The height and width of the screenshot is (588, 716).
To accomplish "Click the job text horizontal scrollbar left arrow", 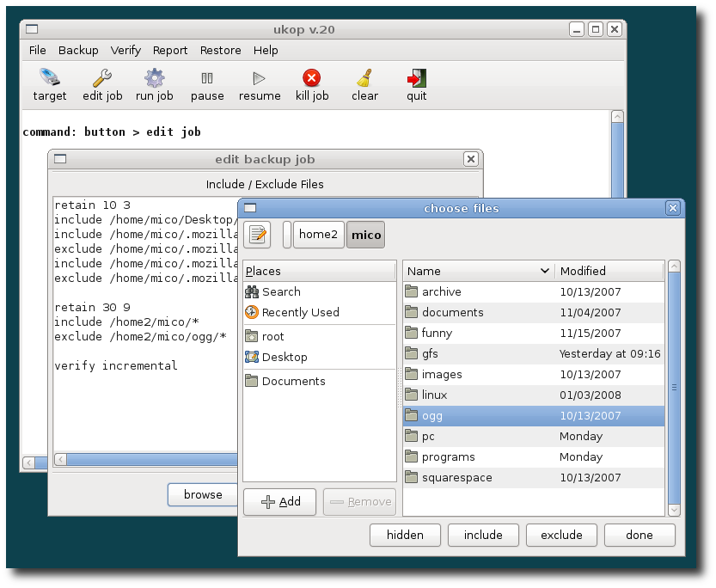I will coord(61,459).
